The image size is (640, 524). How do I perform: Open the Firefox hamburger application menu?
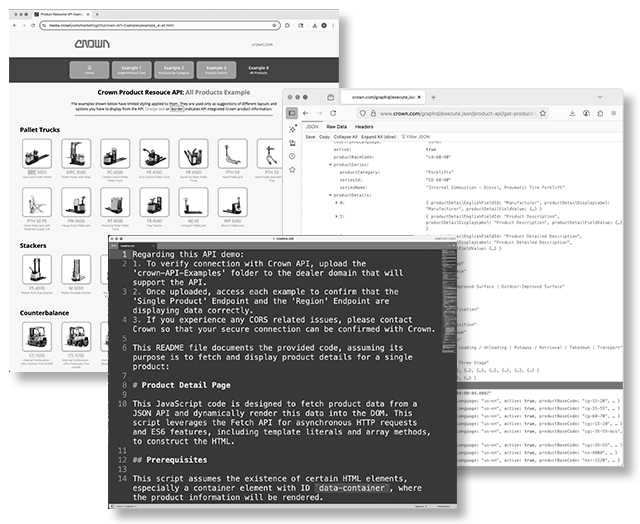click(x=613, y=113)
